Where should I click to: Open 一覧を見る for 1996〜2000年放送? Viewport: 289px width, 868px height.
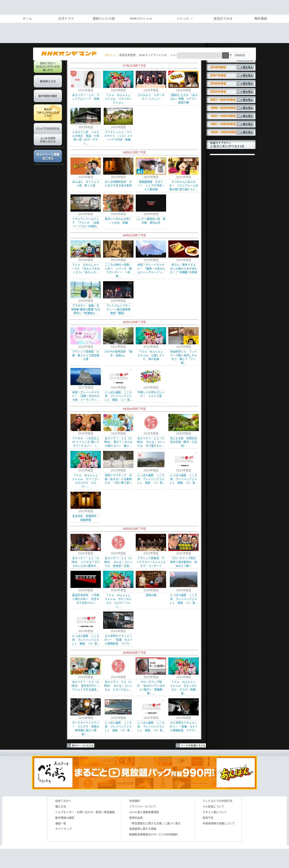click(245, 108)
